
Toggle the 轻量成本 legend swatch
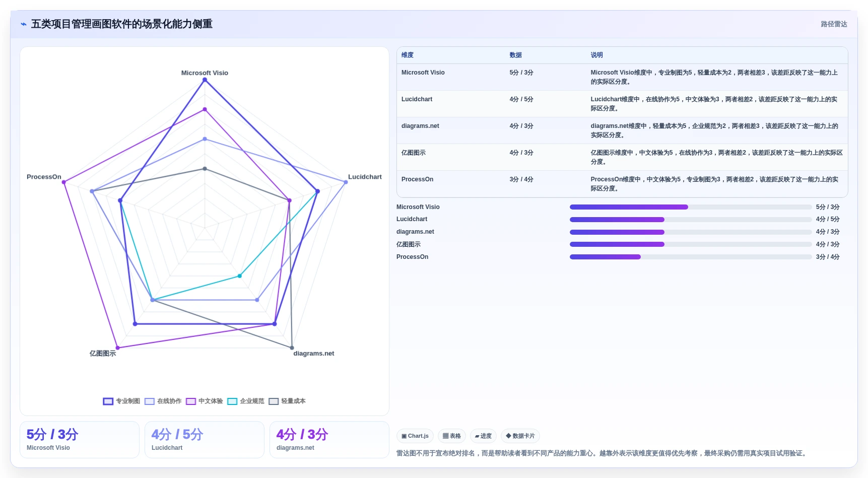point(274,401)
